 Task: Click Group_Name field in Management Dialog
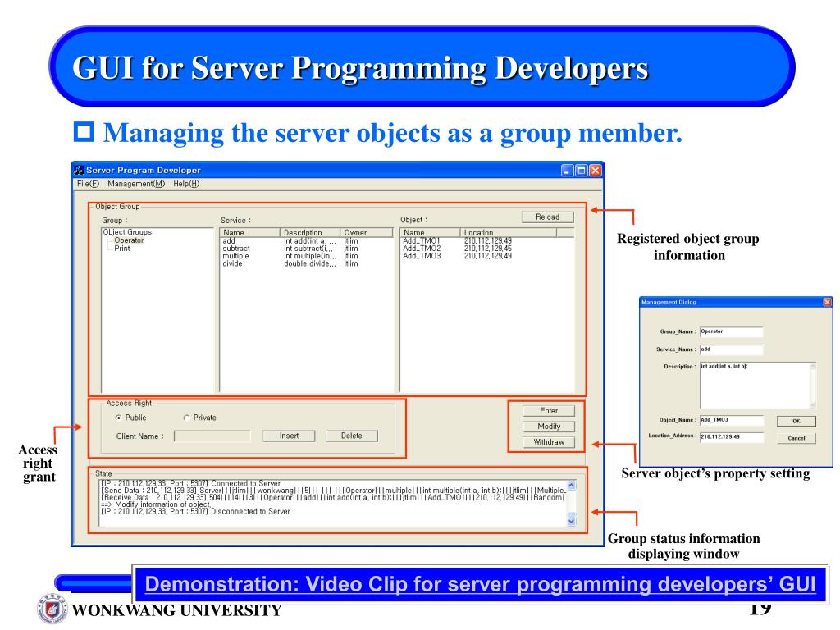[x=731, y=332]
